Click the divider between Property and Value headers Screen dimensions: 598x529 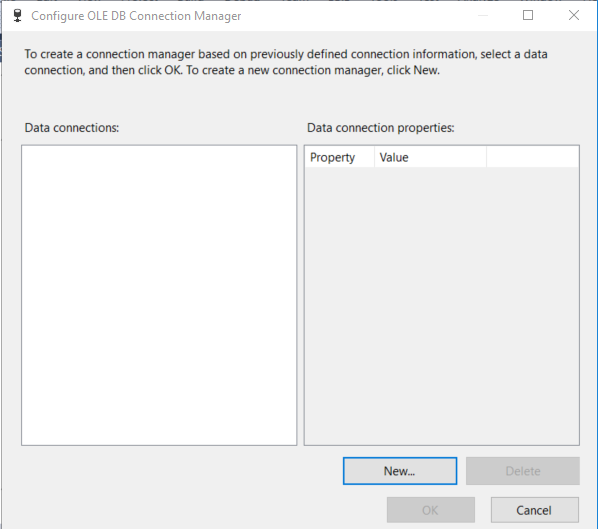(x=375, y=157)
